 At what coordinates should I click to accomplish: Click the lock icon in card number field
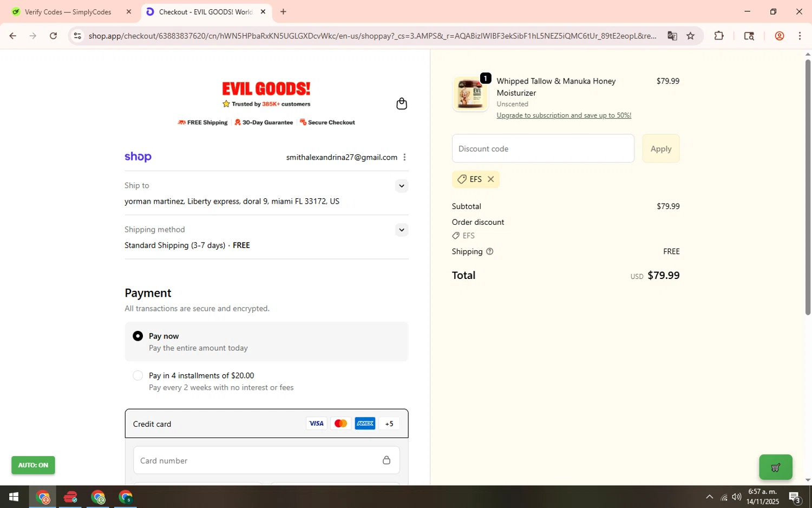point(387,460)
